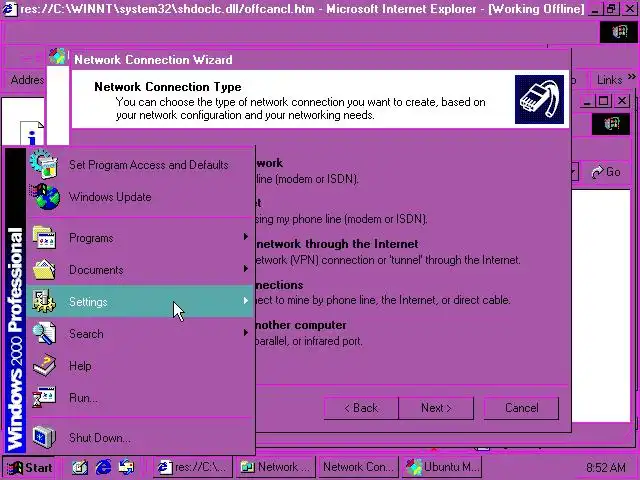Expand the Links toolbar chevron
640x480 pixels.
tap(632, 77)
